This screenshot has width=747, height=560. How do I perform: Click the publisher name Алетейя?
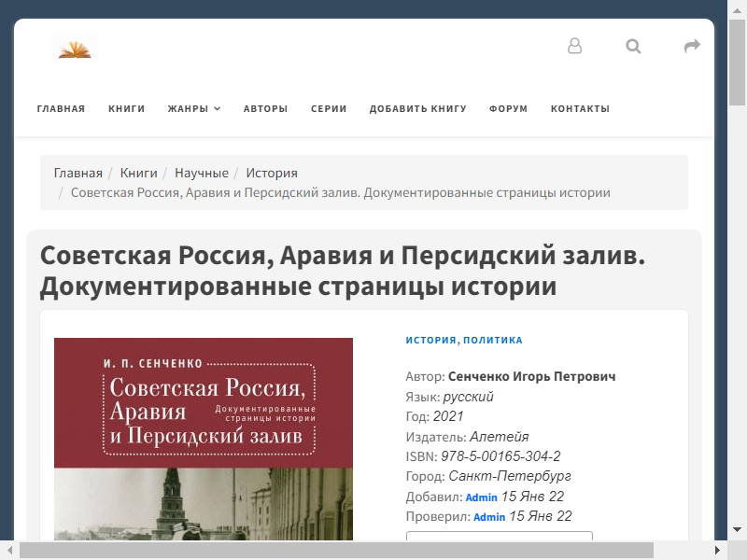coord(500,437)
